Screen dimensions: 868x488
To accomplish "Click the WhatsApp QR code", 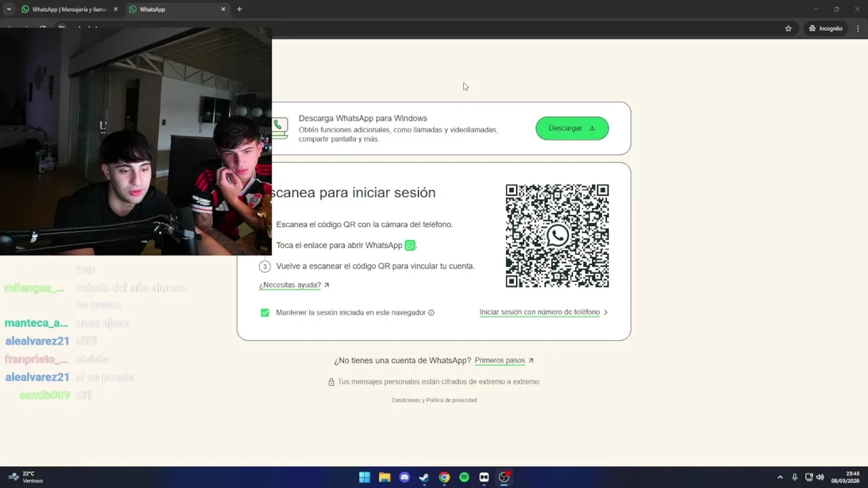I will pyautogui.click(x=557, y=236).
